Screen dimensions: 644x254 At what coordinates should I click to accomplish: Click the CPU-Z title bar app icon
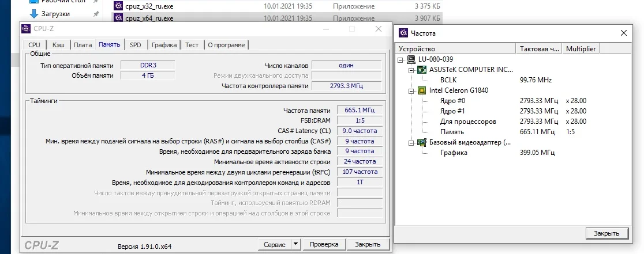(x=27, y=29)
